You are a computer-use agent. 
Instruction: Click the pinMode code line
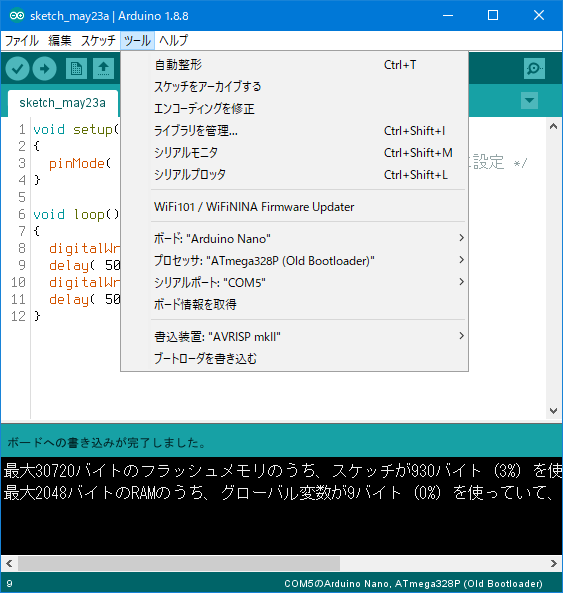(x=80, y=163)
